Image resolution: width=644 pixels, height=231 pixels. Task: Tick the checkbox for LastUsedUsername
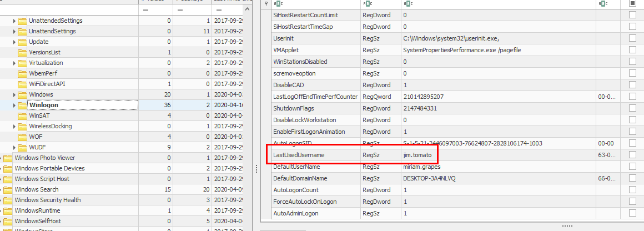click(632, 155)
